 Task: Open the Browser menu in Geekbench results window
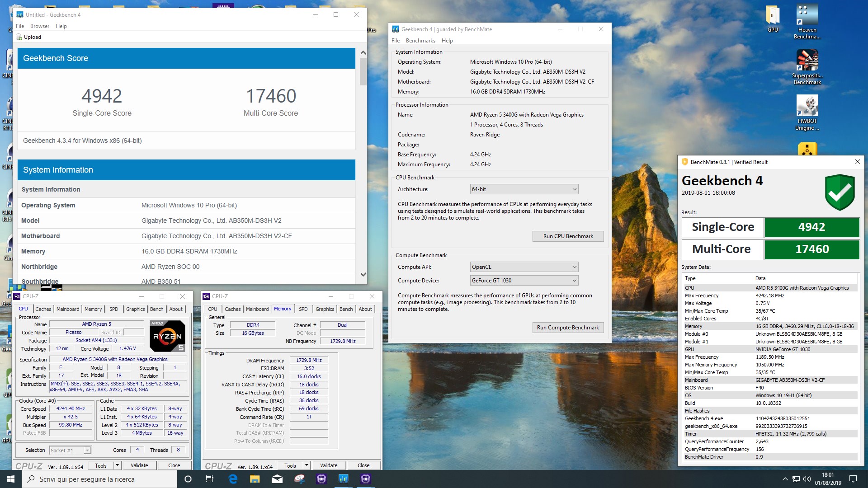click(x=40, y=26)
